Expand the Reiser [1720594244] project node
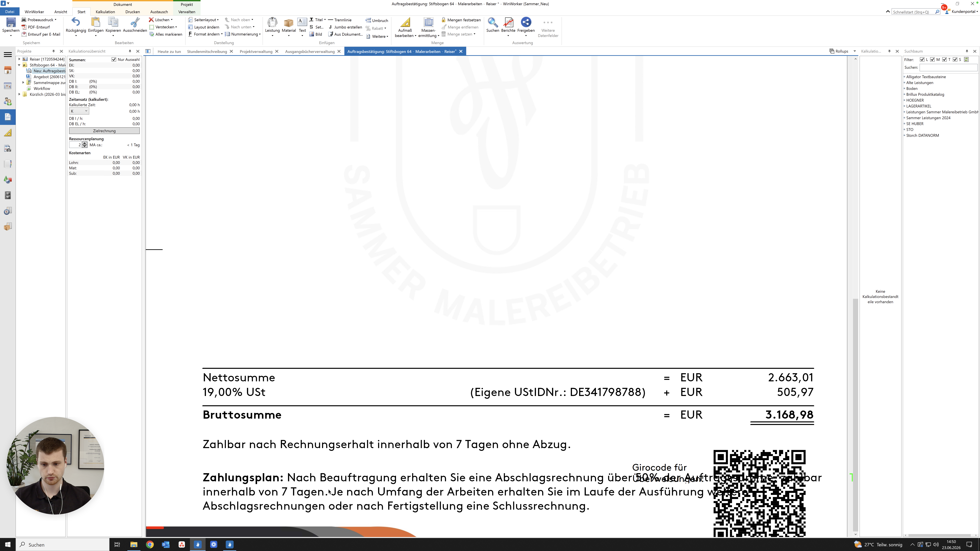 tap(19, 59)
